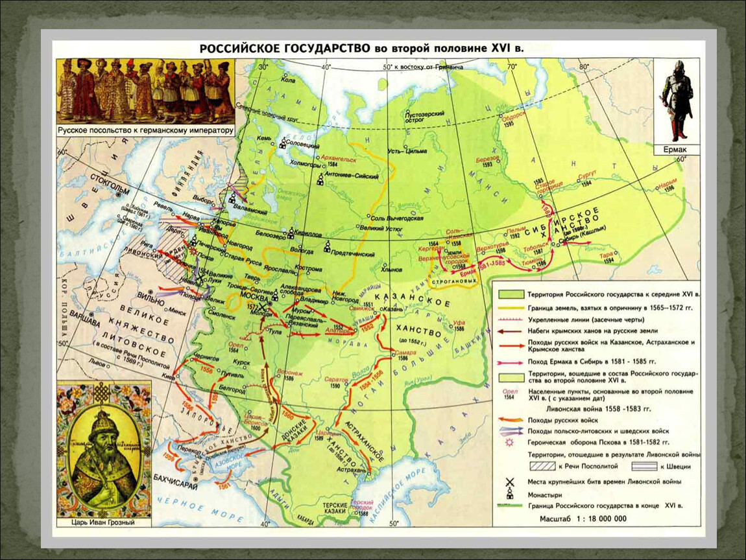Select the Pskov defense sun icon in legend

[x=510, y=442]
